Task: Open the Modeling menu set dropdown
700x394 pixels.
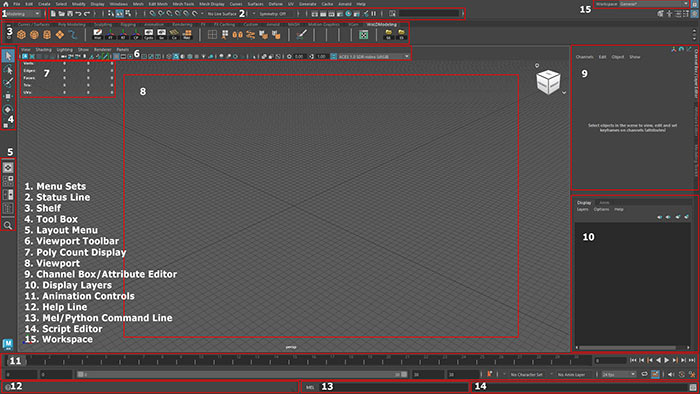Action: (x=22, y=14)
